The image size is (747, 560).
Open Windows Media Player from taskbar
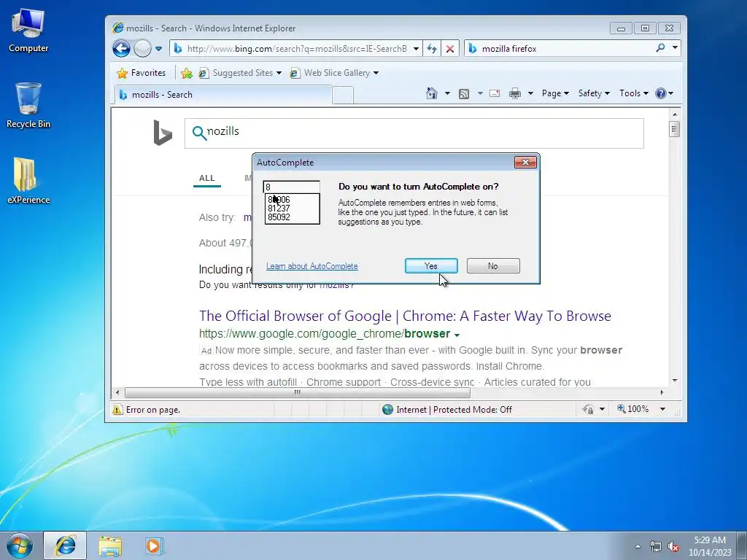point(154,545)
